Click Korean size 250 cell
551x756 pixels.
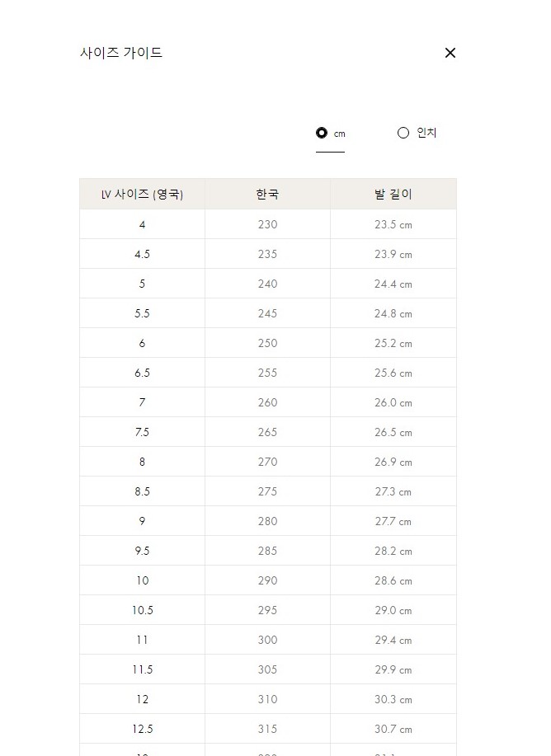pyautogui.click(x=267, y=343)
